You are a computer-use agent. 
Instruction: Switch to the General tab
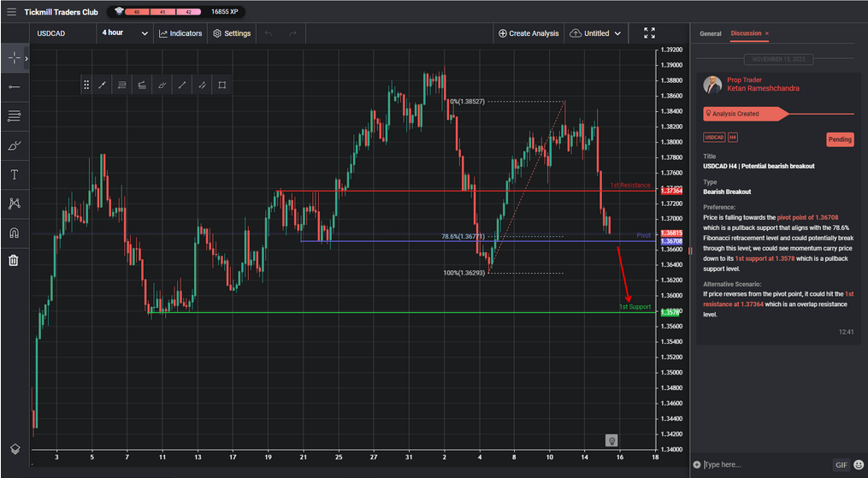pos(711,33)
